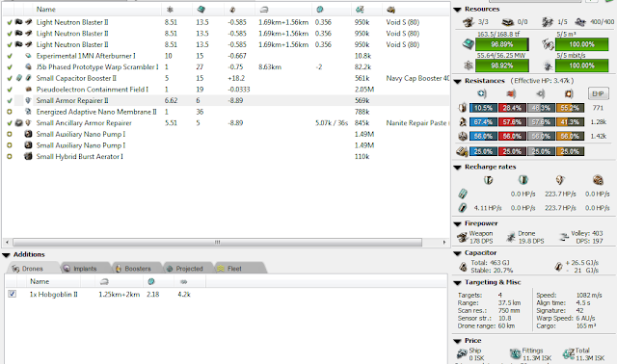Click the shield EM 10.5% resistance cell
This screenshot has height=364, width=617.
pos(483,108)
